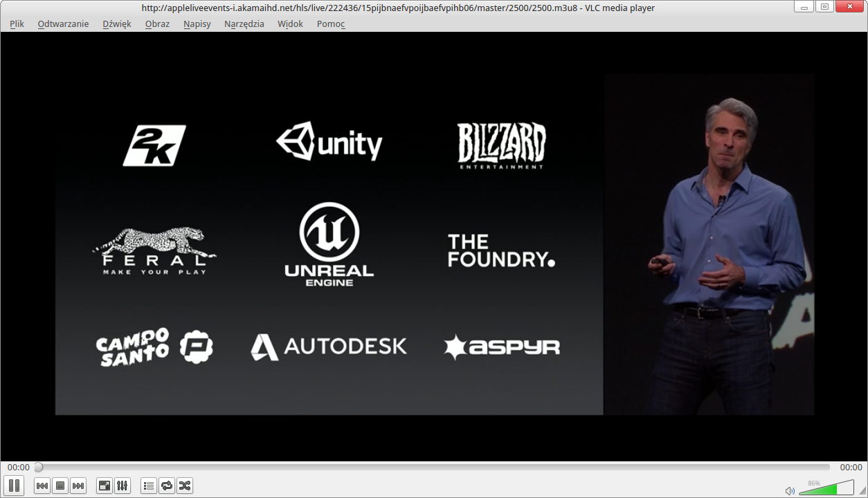Viewport: 868px width, 498px height.
Task: Open the Narzędzia menu
Action: (x=244, y=24)
